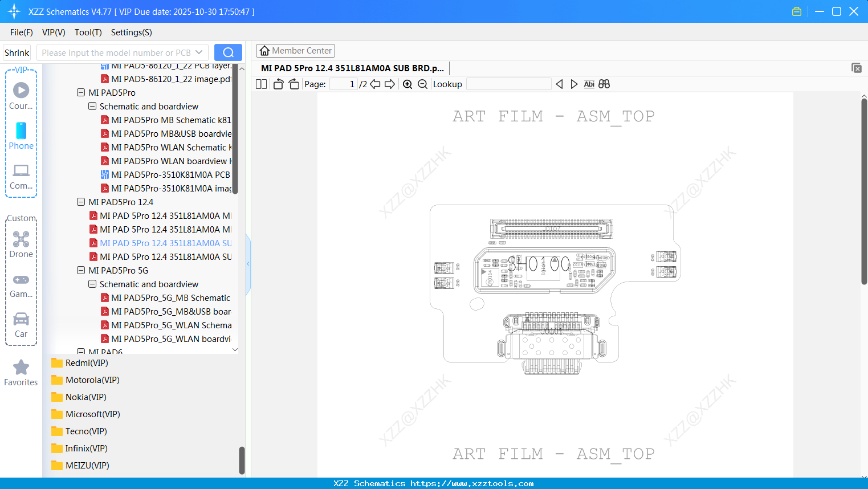Open MI PAD5Pro WLAN boardview file
Viewport: 868px width, 489px height.
166,161
